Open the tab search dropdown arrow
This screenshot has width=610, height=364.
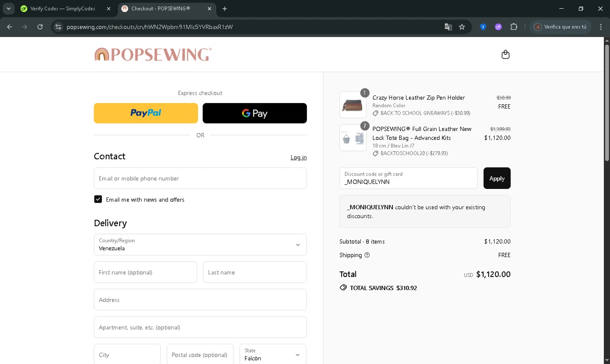point(9,9)
